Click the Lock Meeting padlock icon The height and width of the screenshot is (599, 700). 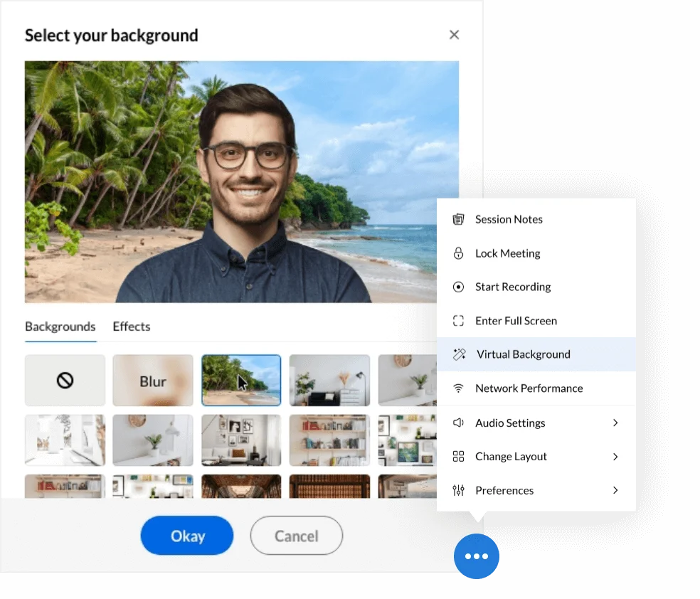[459, 253]
